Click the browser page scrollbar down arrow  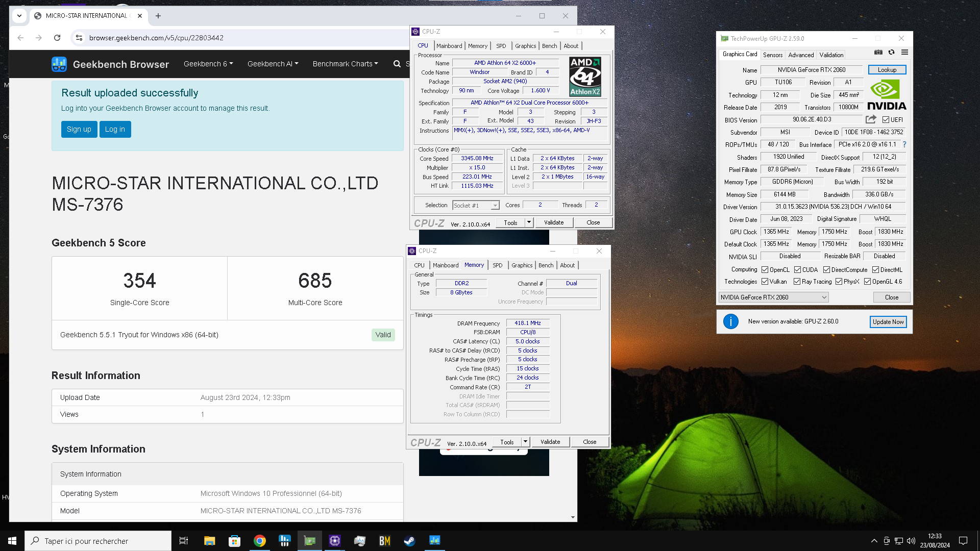point(573,517)
